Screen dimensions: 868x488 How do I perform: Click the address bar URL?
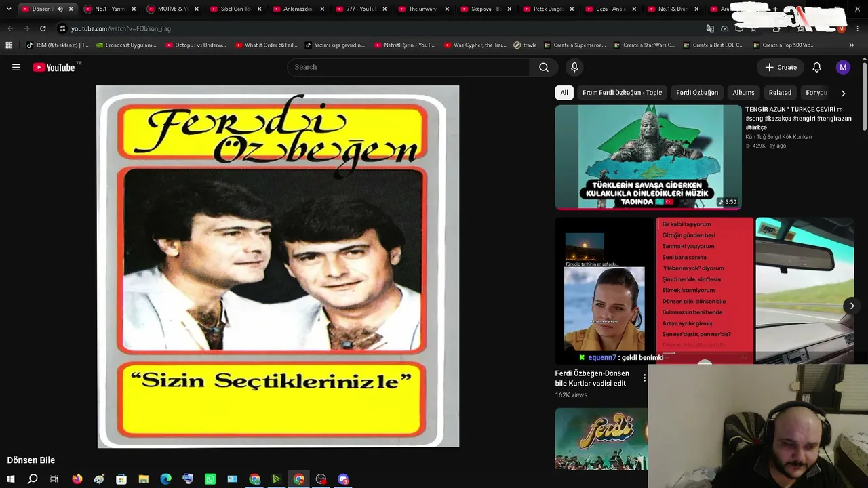121,28
